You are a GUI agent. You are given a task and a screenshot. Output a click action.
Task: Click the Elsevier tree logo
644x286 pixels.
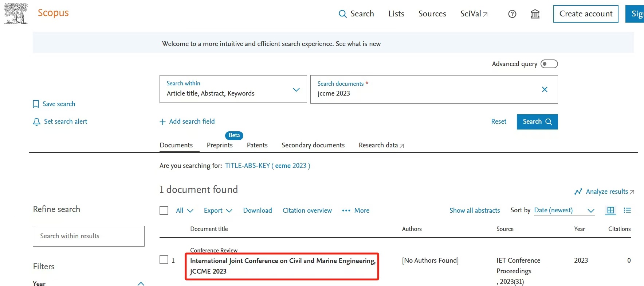(x=15, y=13)
